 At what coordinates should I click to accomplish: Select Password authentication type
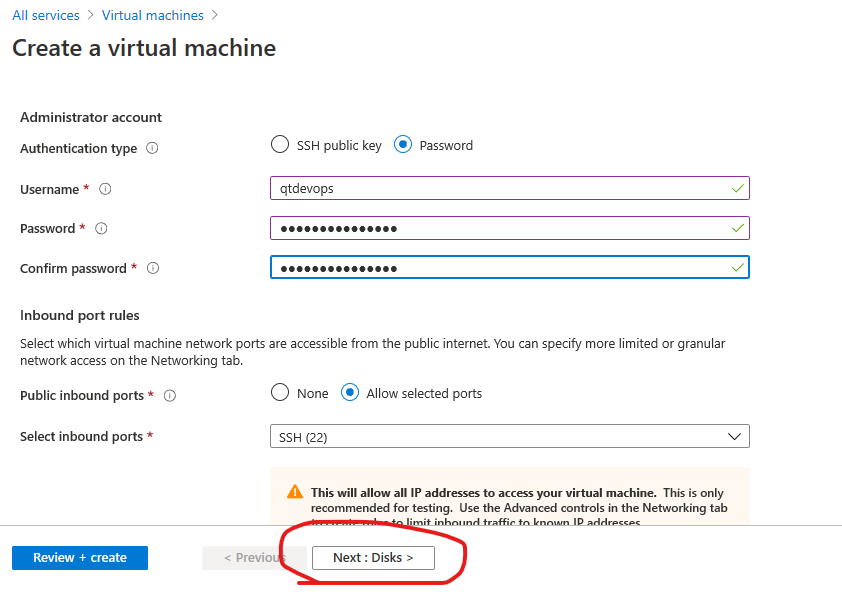pyautogui.click(x=403, y=145)
